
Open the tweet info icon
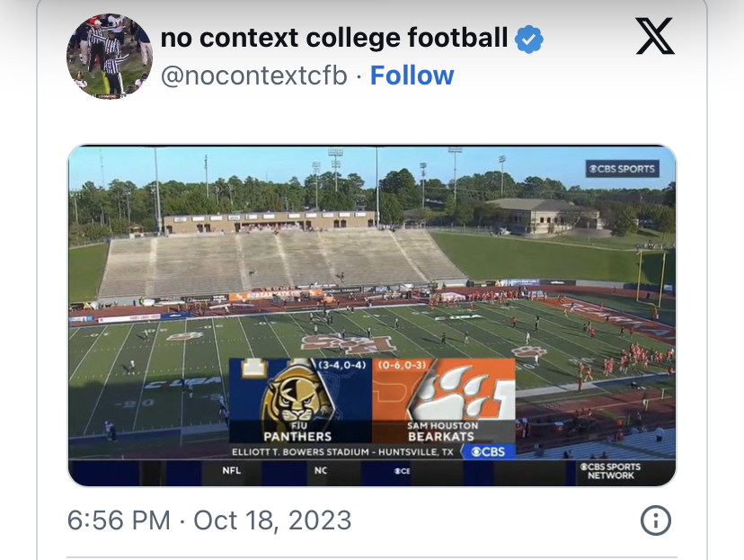(655, 520)
